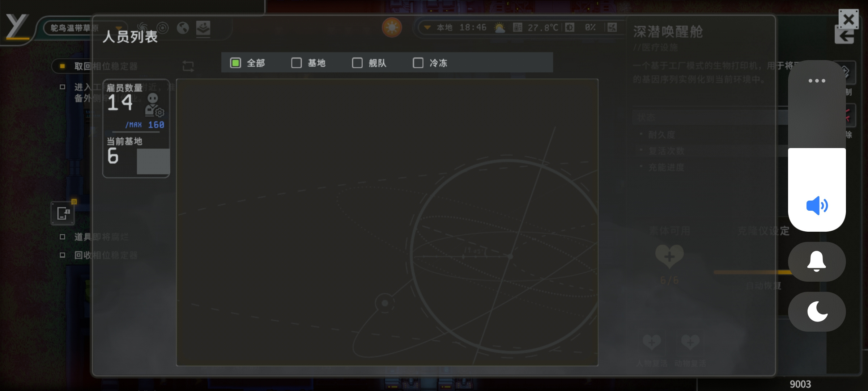Check the 冷冻 filter checkbox
Image resolution: width=868 pixels, height=391 pixels.
click(x=418, y=63)
